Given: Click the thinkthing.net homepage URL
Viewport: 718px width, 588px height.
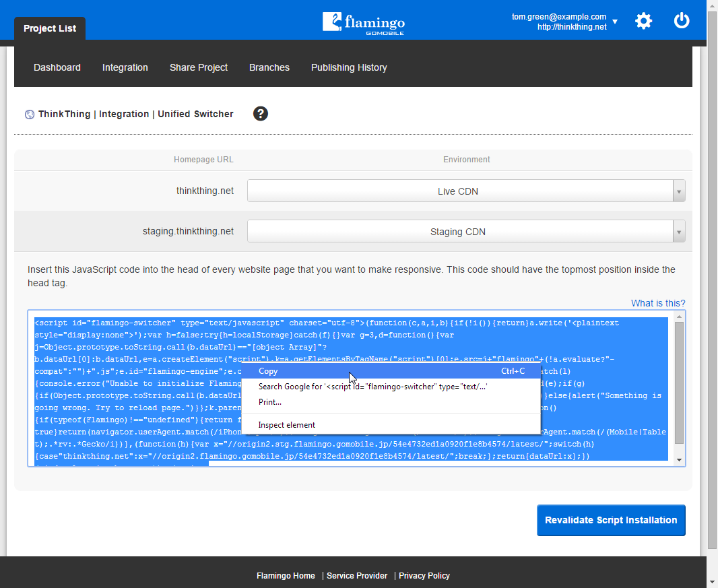Looking at the screenshot, I should [x=205, y=191].
